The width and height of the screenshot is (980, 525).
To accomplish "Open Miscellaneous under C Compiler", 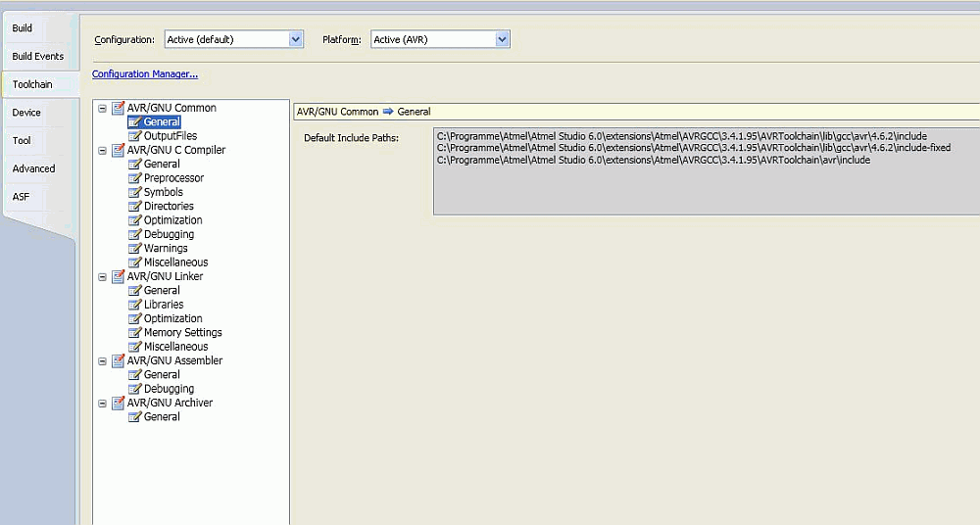I will click(x=175, y=262).
